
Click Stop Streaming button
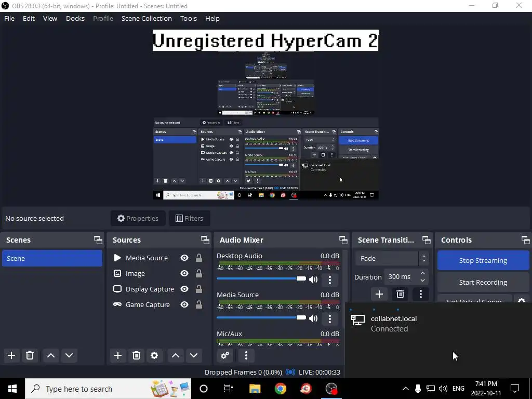pyautogui.click(x=483, y=260)
